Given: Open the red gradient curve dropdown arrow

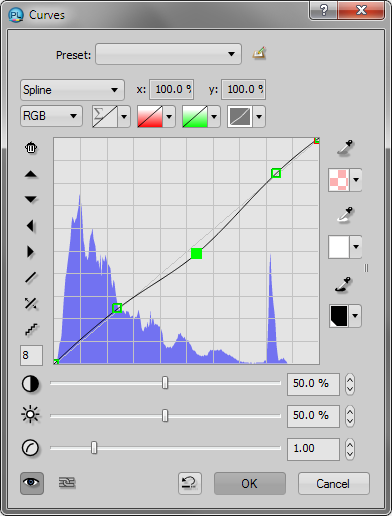Looking at the screenshot, I should click(169, 117).
